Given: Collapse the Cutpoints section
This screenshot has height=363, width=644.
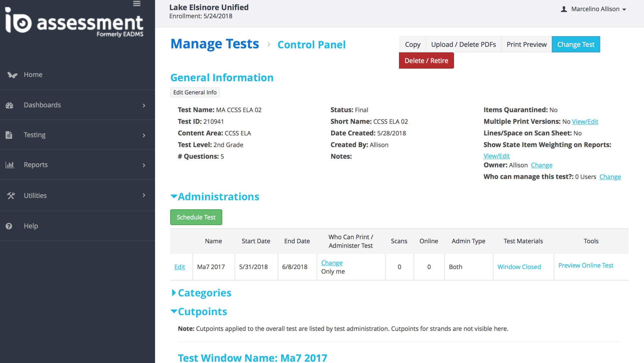Looking at the screenshot, I should click(x=174, y=311).
